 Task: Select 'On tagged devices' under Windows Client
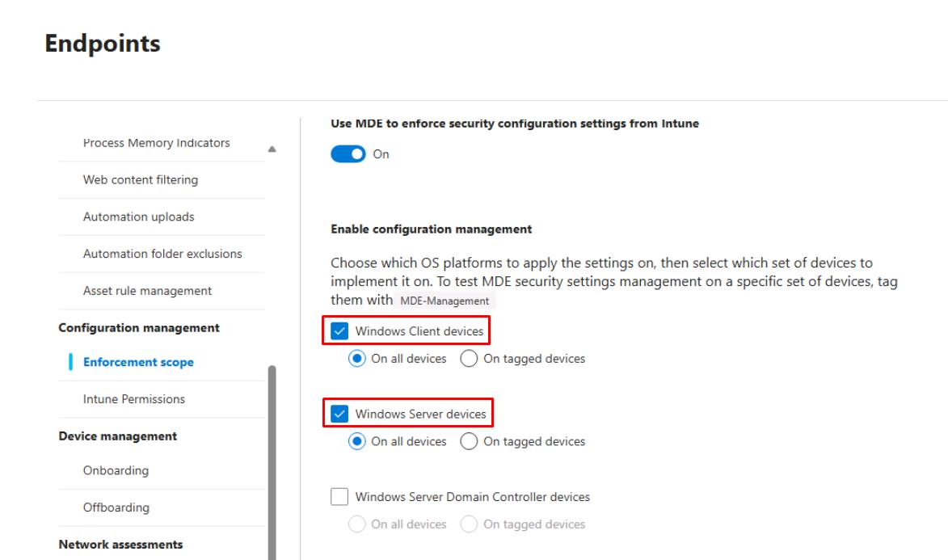point(469,359)
